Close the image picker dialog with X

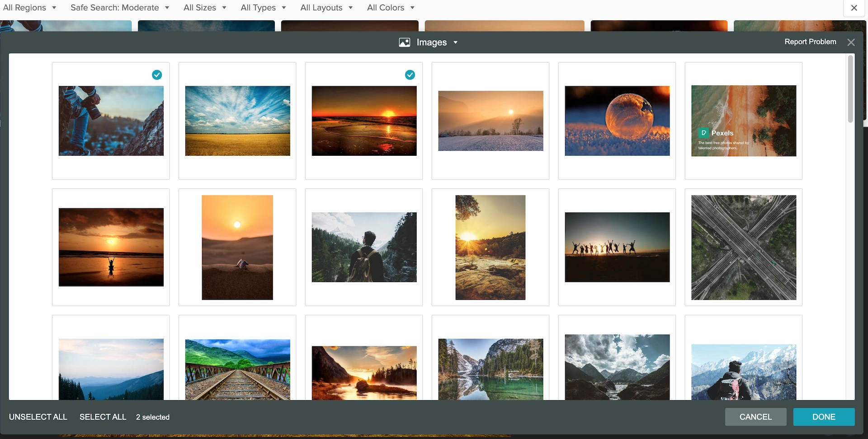point(851,42)
